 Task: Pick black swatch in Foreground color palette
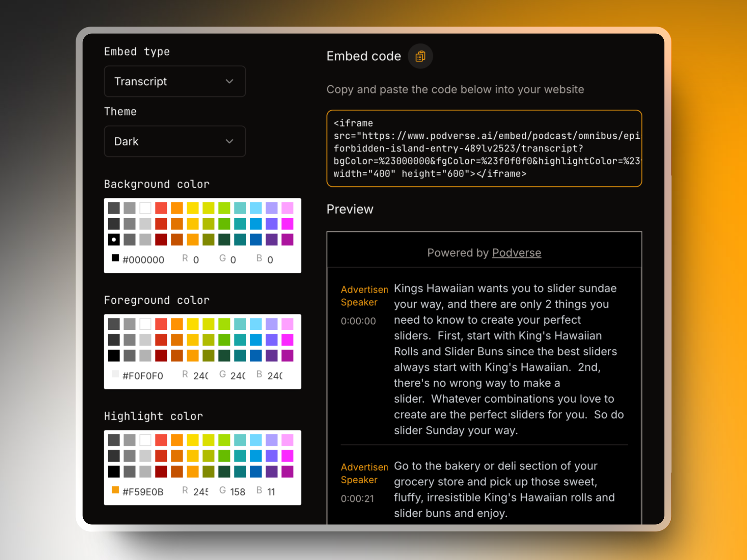coord(114,355)
